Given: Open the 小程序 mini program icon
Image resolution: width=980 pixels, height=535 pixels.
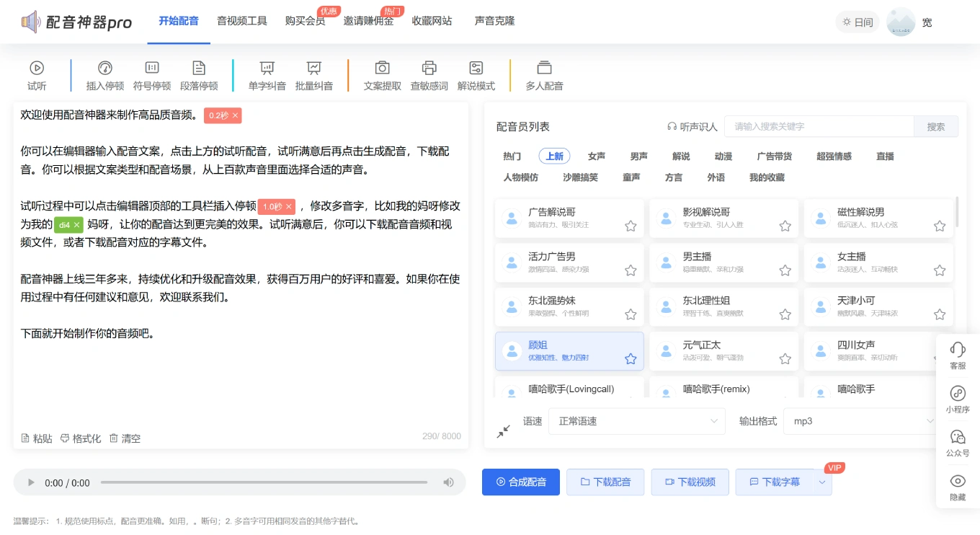Looking at the screenshot, I should tap(958, 393).
